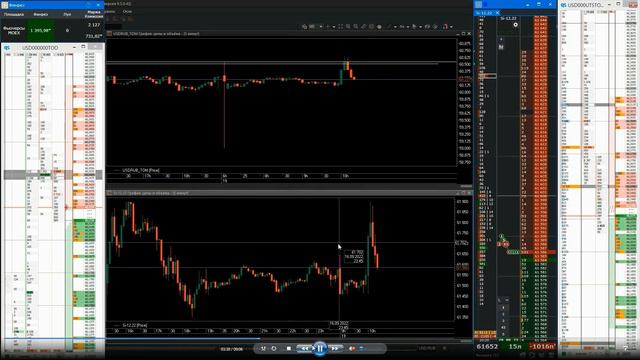The image size is (640, 360).
Task: Adjust the volume slider next to speaker icon
Action: point(361,348)
